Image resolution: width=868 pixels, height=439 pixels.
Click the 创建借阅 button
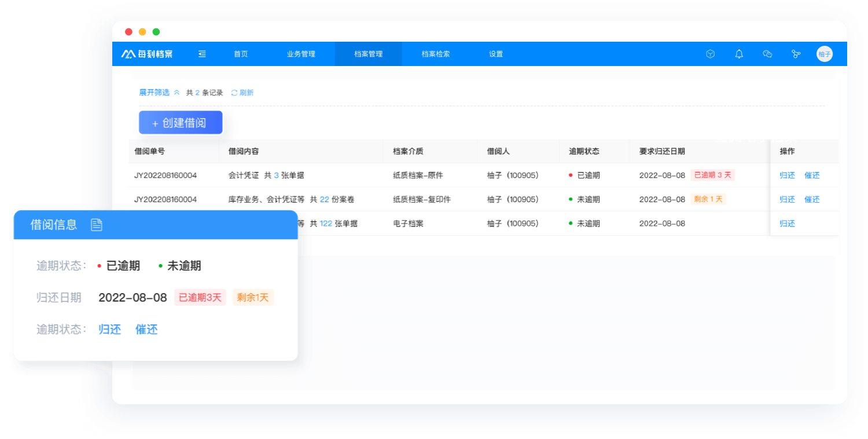tap(181, 123)
